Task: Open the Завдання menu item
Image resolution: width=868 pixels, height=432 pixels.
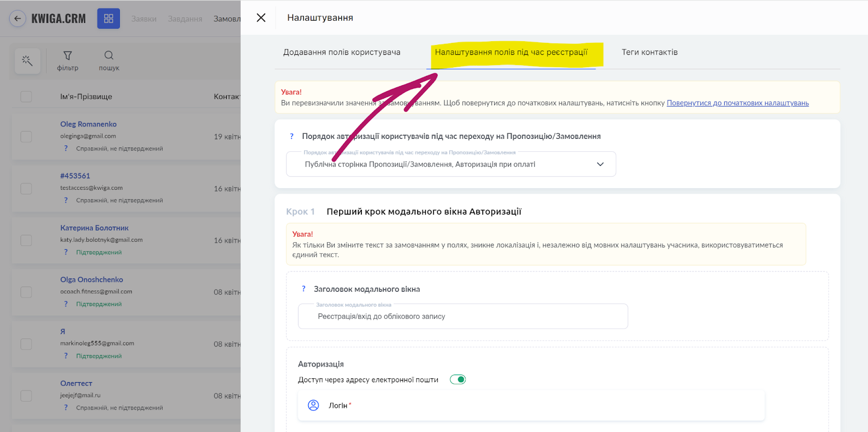Action: coord(185,19)
